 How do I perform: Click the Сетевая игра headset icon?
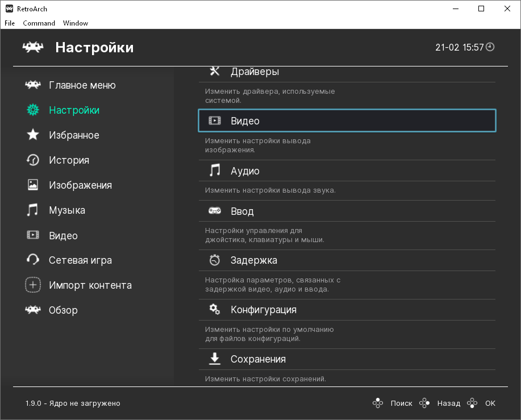33,260
